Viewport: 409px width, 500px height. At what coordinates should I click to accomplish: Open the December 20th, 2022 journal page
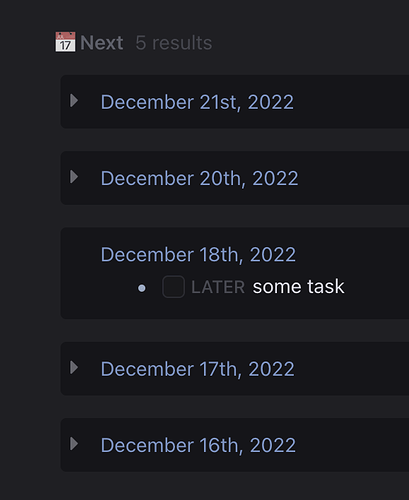[x=199, y=178]
